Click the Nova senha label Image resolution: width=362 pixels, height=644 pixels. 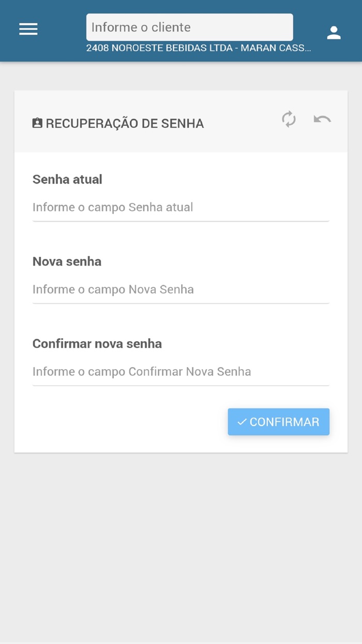point(67,261)
